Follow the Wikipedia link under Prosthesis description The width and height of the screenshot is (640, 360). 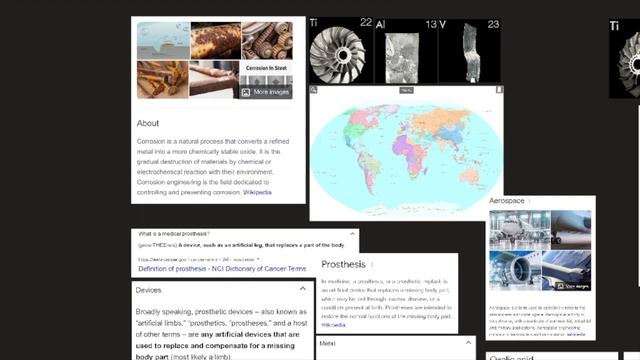333,325
